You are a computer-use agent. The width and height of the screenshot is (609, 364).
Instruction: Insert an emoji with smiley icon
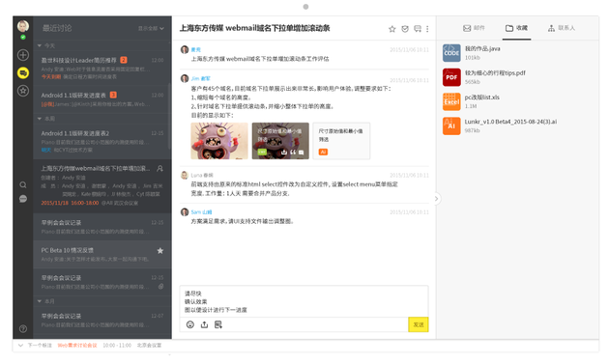(x=190, y=324)
